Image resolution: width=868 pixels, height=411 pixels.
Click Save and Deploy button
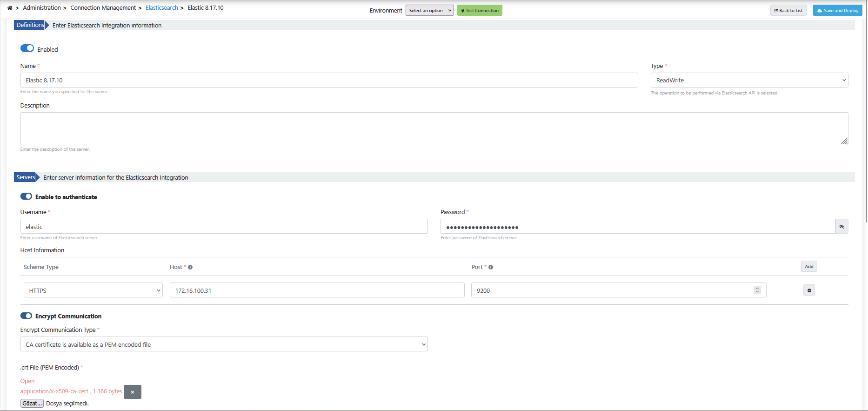837,11
